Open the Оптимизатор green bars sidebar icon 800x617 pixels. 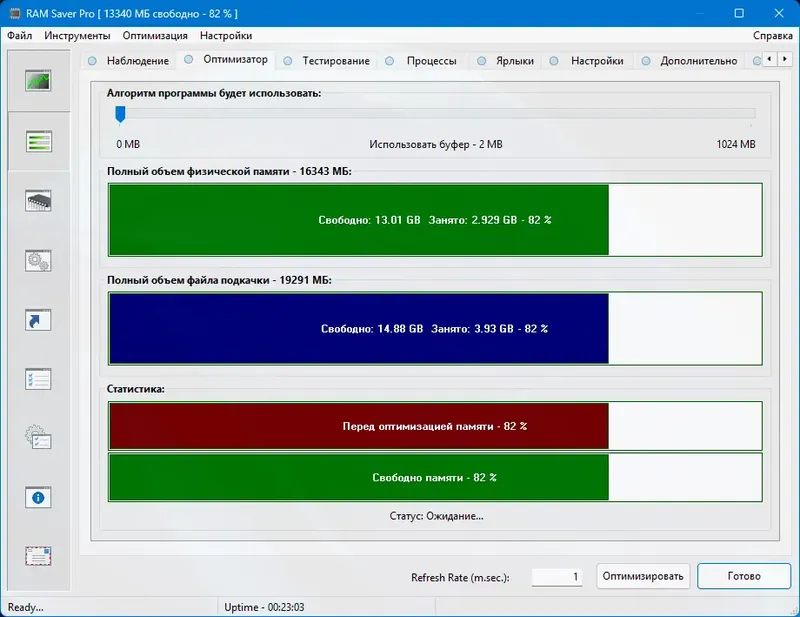coord(38,138)
